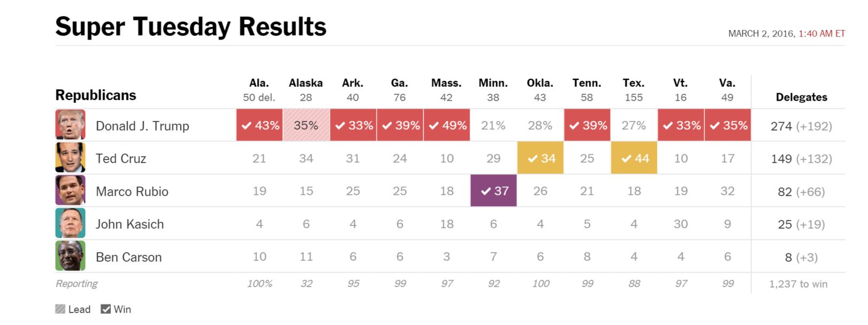Click Donald J. Trump's portrait photo
This screenshot has width=868, height=325.
coord(70,125)
